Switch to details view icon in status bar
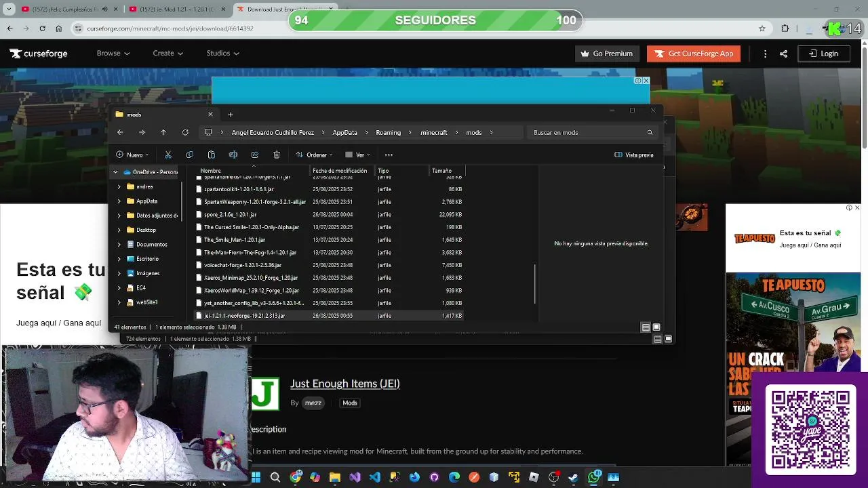868x488 pixels. [646, 327]
